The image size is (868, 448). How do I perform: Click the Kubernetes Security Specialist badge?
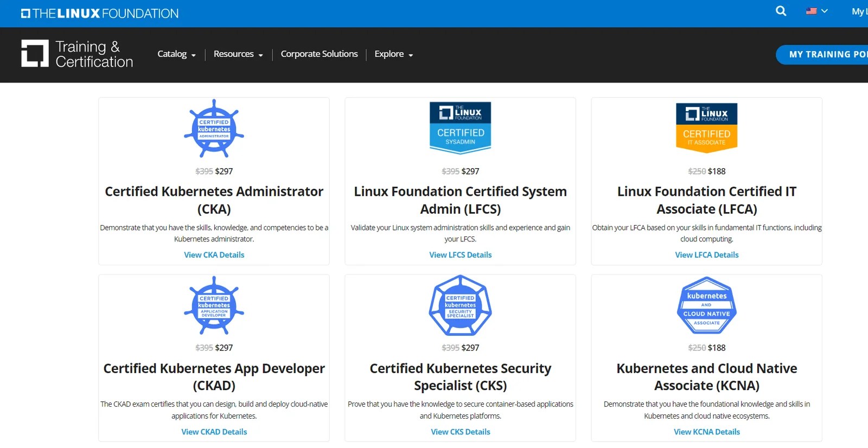tap(461, 305)
